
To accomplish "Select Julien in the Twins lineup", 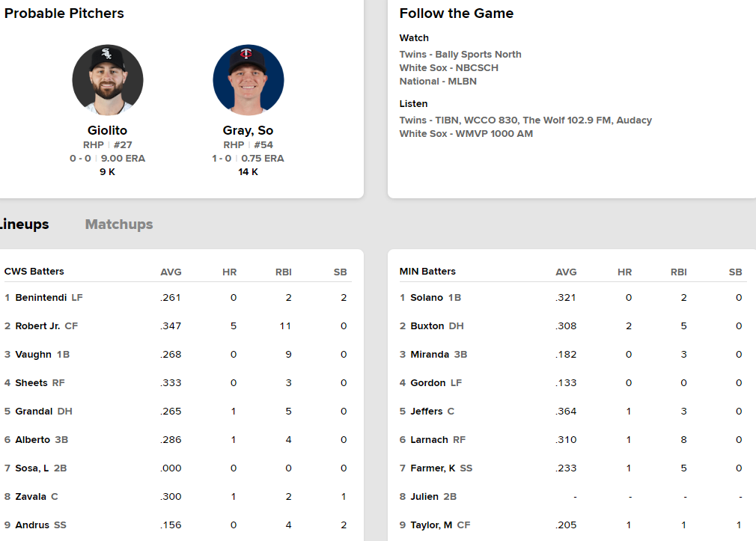I will click(x=424, y=497).
